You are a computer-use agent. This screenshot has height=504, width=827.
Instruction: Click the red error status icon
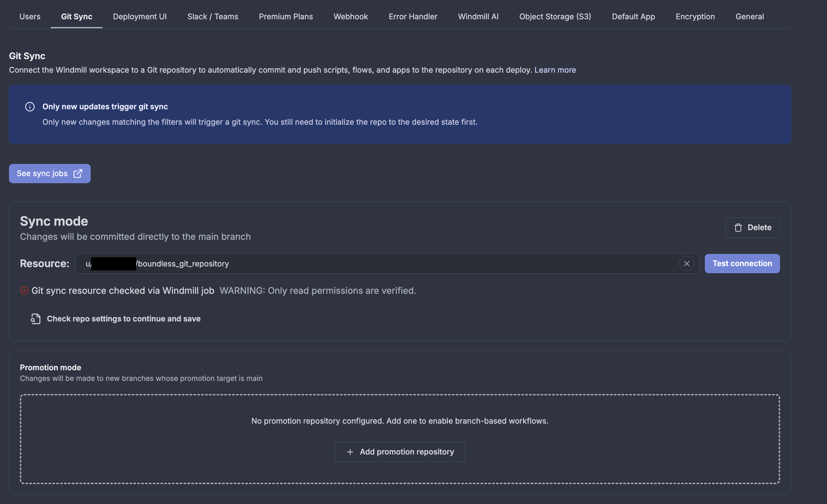point(24,291)
